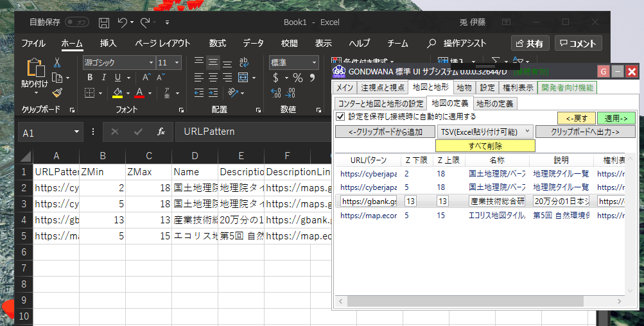Image resolution: width=644 pixels, height=326 pixels.
Task: Center cell text horizontally
Action: [213, 77]
